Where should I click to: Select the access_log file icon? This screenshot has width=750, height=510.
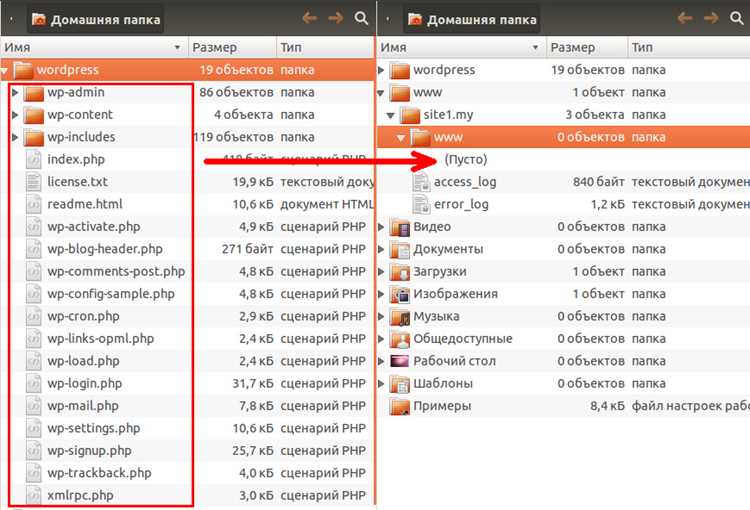point(421,182)
